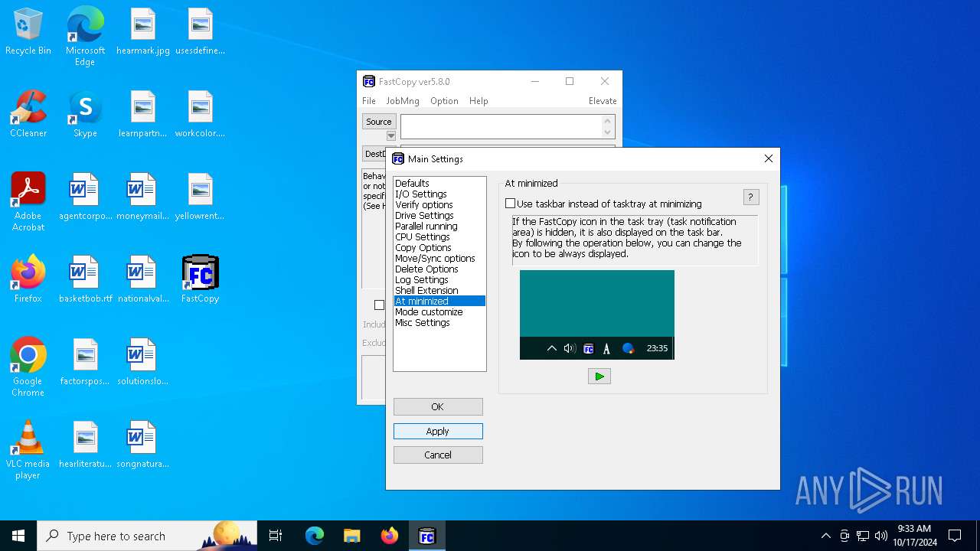980x551 pixels.
Task: Select At minimized in settings list
Action: coord(439,301)
